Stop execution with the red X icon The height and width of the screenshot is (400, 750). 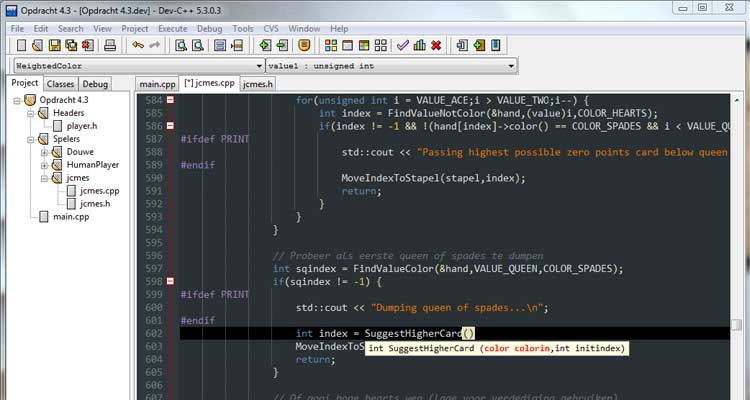point(436,45)
